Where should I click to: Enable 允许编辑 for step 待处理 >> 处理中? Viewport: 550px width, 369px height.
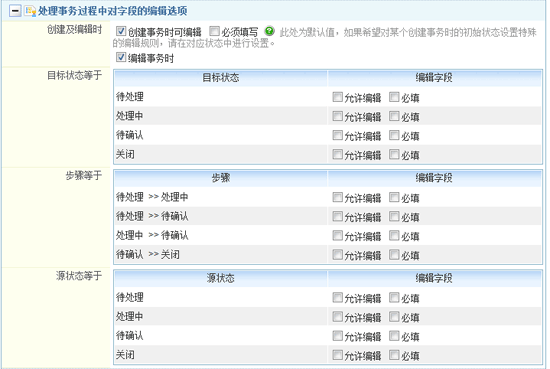click(337, 197)
